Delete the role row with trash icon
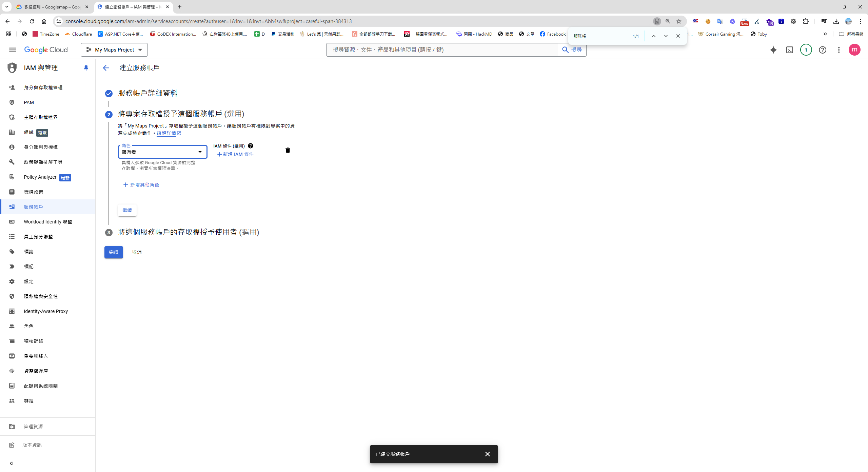Viewport: 868px width, 472px height. tap(288, 150)
